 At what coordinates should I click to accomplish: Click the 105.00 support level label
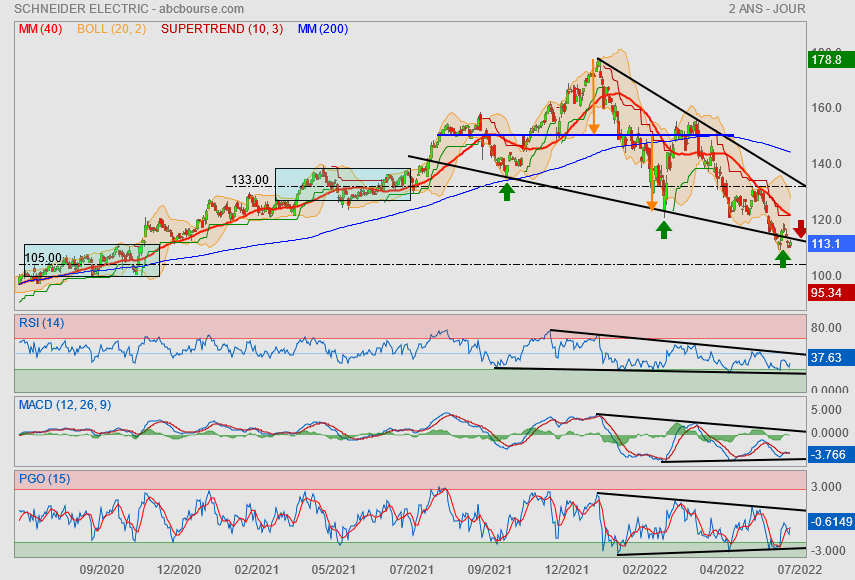[x=43, y=258]
